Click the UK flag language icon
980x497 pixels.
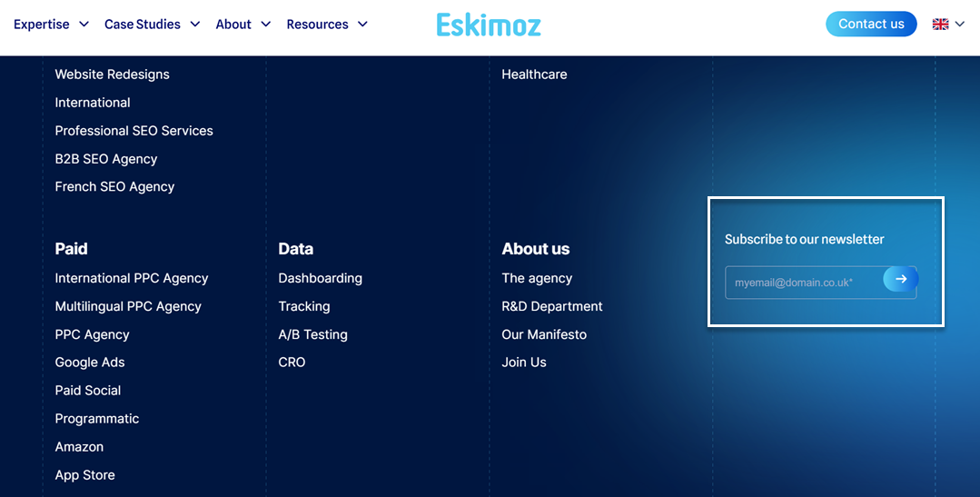coord(940,24)
